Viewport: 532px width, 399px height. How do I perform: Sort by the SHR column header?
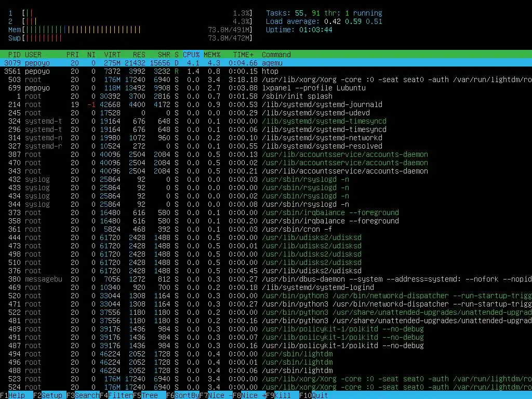point(164,55)
